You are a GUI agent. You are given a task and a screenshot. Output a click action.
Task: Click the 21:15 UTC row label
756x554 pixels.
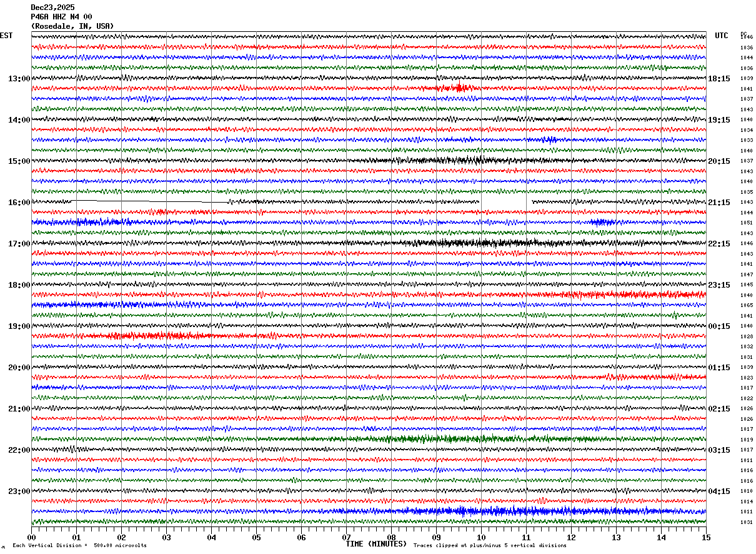point(719,203)
